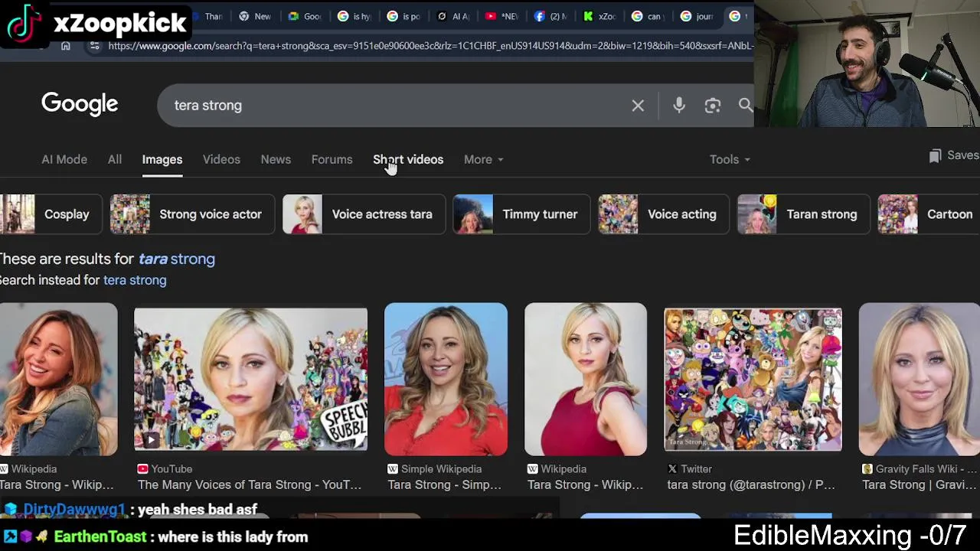Viewport: 980px width, 551px height.
Task: Click the magnifying glass search icon
Action: click(746, 106)
